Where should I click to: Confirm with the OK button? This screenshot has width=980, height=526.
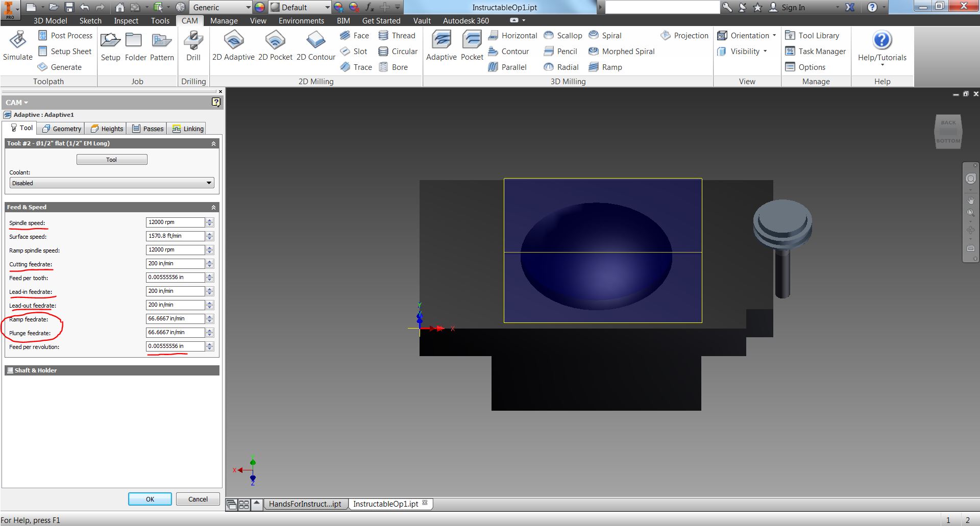(150, 499)
